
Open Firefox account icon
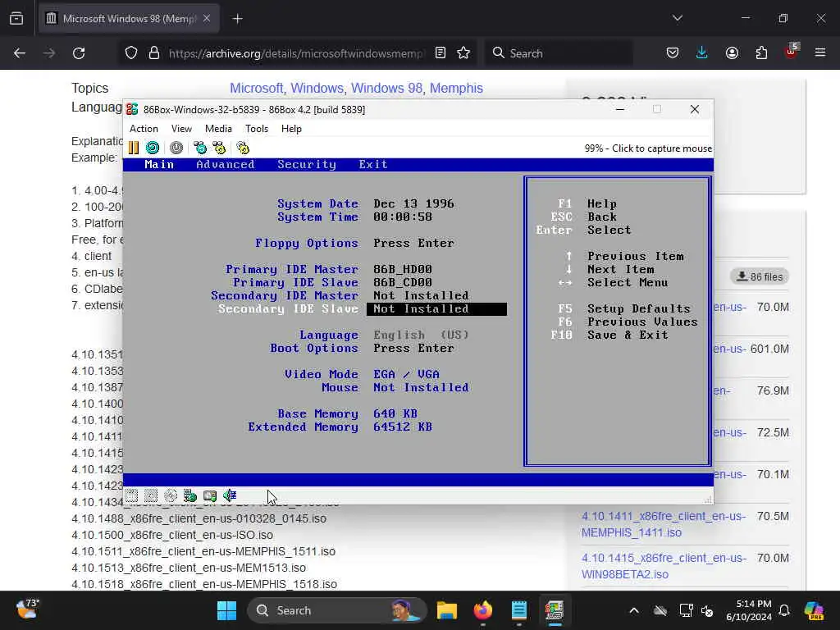pos(732,53)
